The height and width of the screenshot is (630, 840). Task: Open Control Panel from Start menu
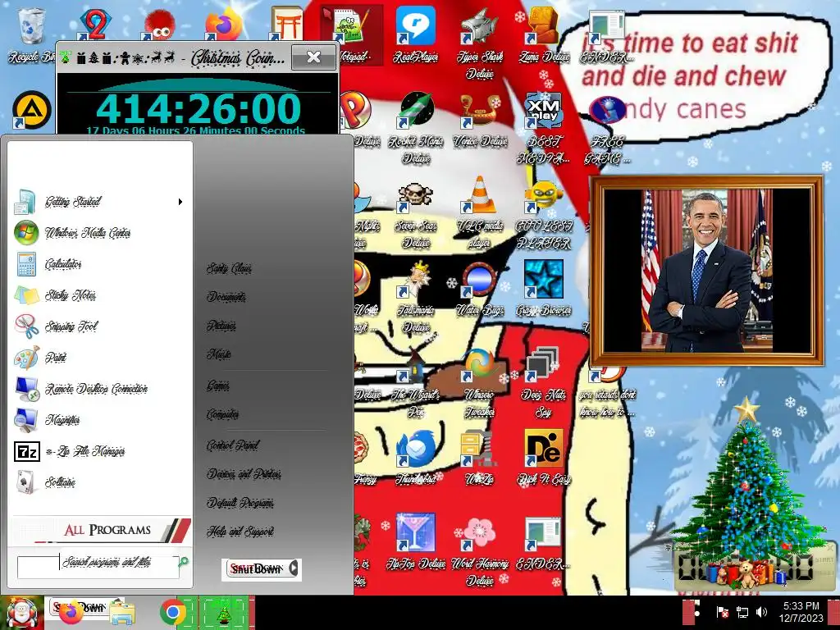232,445
